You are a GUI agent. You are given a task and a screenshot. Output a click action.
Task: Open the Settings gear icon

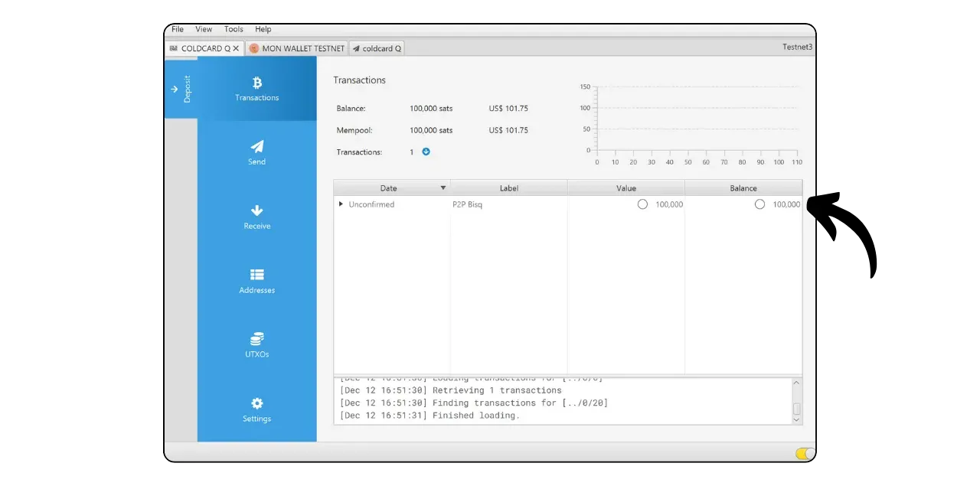(257, 403)
